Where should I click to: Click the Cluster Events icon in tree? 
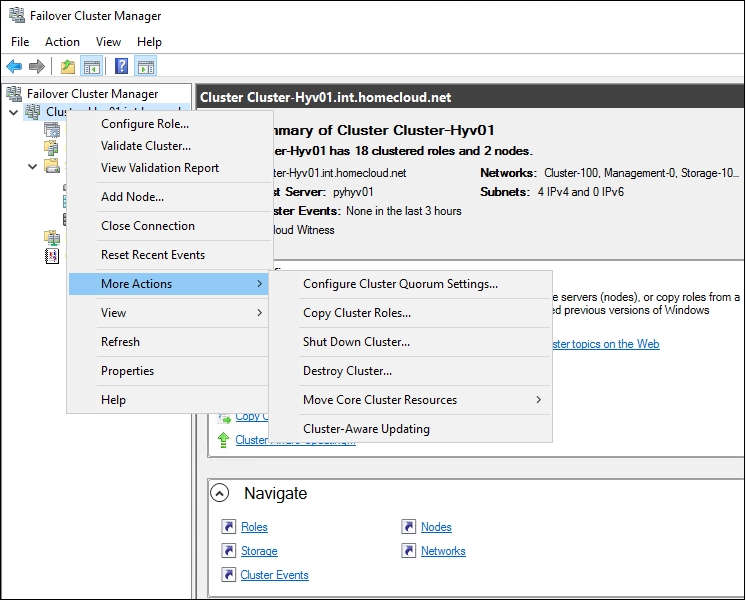(52, 256)
